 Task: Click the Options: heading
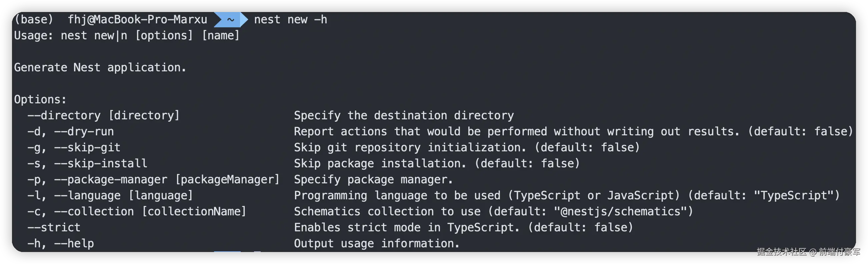(x=40, y=100)
